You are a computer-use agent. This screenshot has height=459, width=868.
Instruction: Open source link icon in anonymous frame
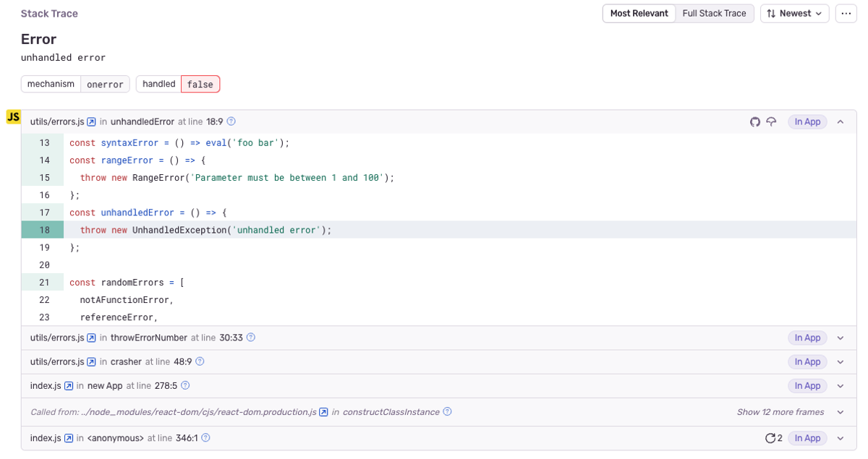tap(69, 438)
